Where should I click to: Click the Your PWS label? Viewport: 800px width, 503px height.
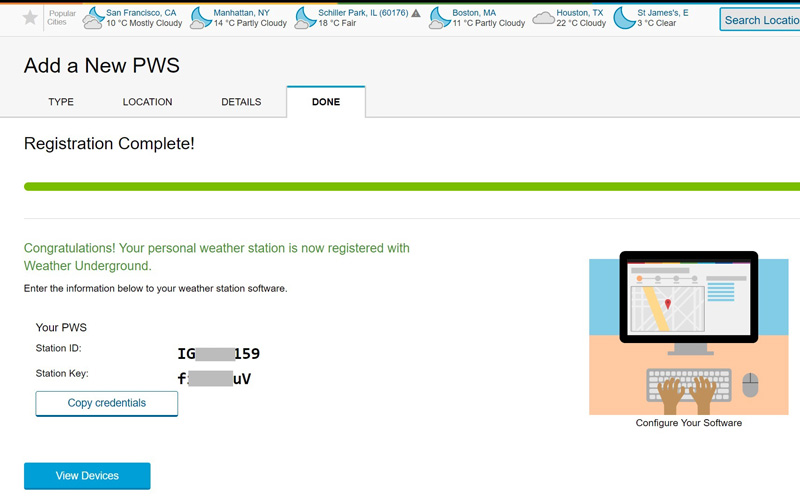pos(61,328)
